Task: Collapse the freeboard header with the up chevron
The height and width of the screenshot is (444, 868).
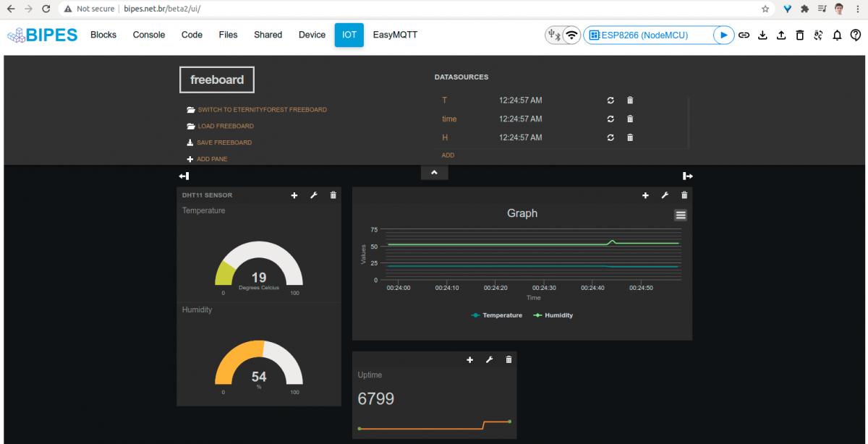Action: coord(434,172)
